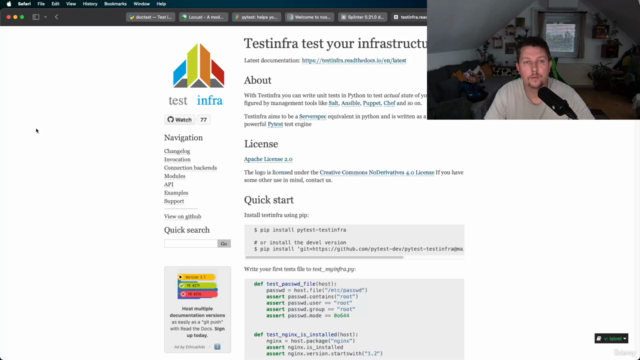Screen dimensions: 640x360
Task: Open the History menu
Action: (x=90, y=4)
